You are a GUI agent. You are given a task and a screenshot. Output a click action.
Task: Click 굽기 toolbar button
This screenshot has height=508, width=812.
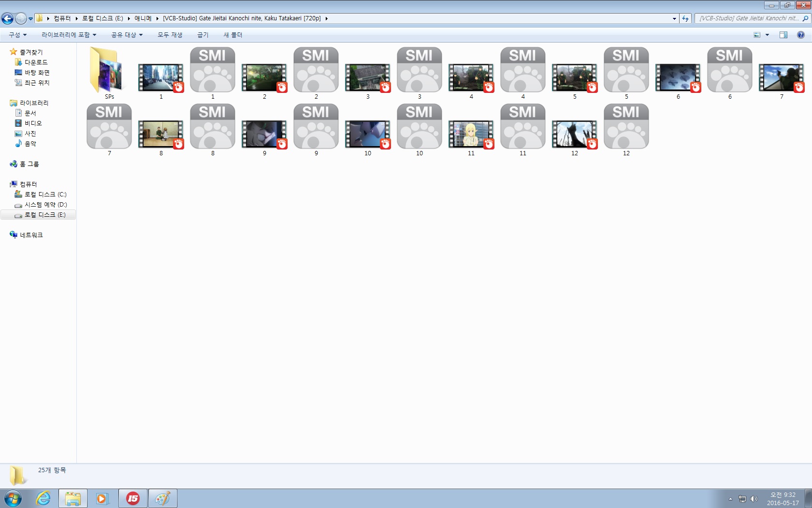pos(203,35)
